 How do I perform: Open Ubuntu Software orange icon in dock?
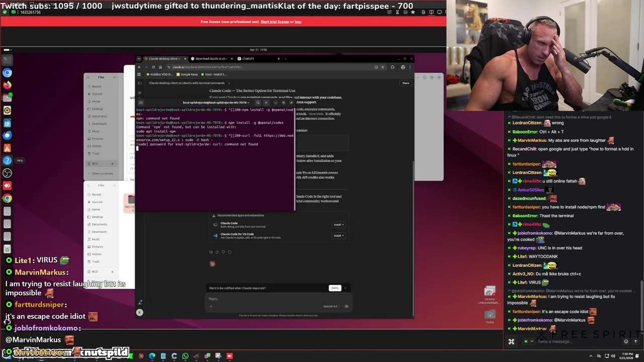tap(7, 148)
